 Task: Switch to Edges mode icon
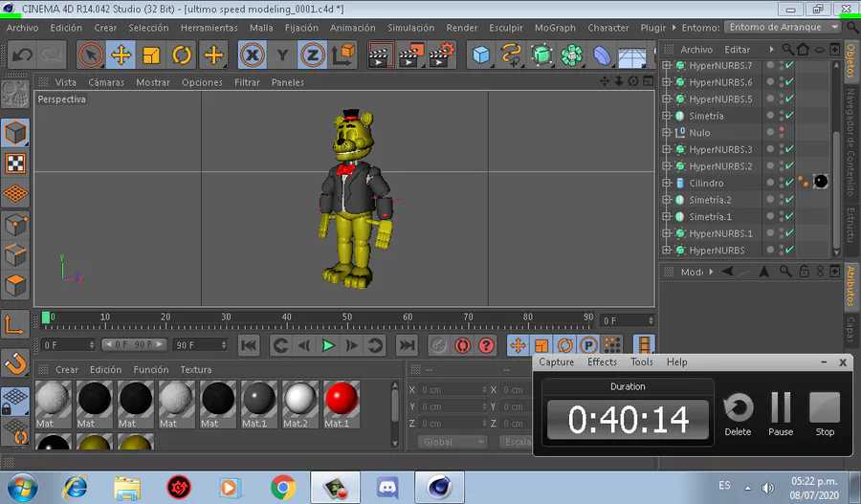coord(15,254)
